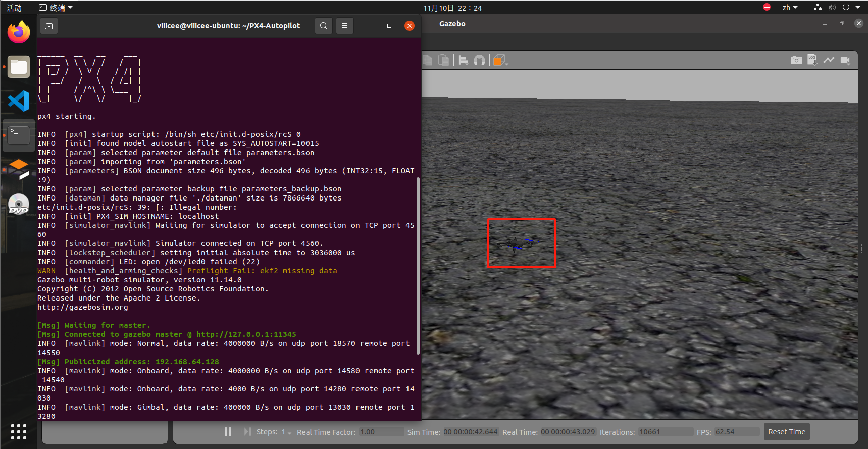Open the terminal hamburger menu

(x=345, y=26)
